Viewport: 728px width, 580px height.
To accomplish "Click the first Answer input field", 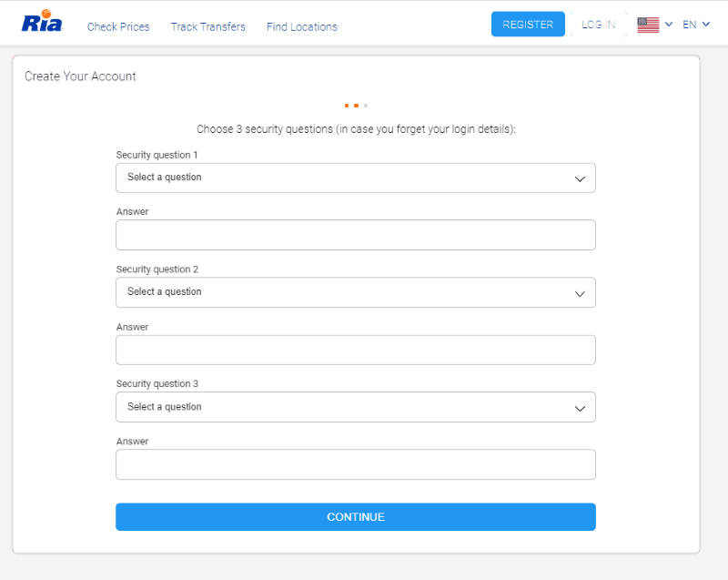I will click(x=355, y=235).
